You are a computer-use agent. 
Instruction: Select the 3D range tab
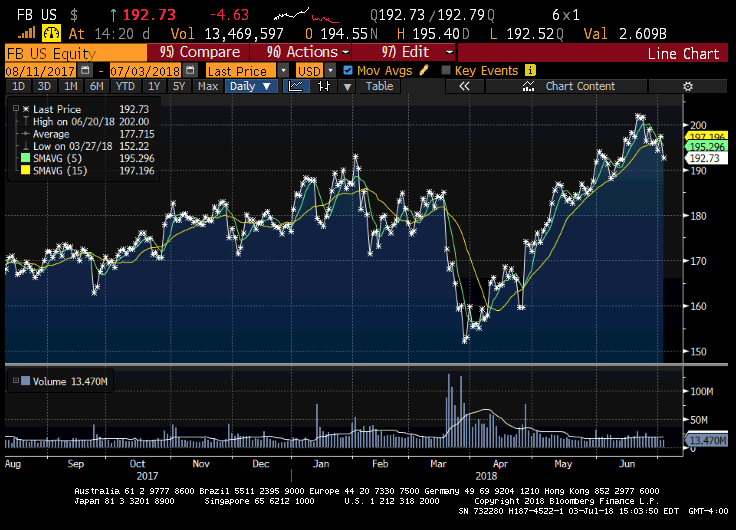tap(44, 86)
